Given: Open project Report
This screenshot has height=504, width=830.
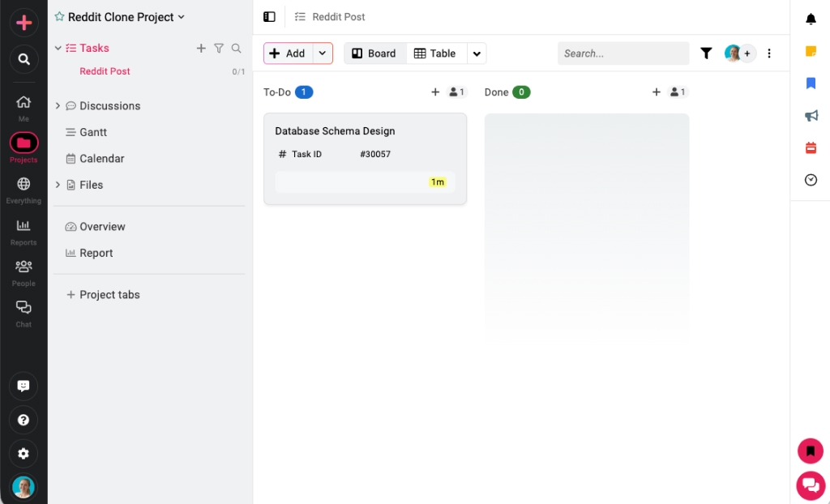Looking at the screenshot, I should click(x=96, y=253).
